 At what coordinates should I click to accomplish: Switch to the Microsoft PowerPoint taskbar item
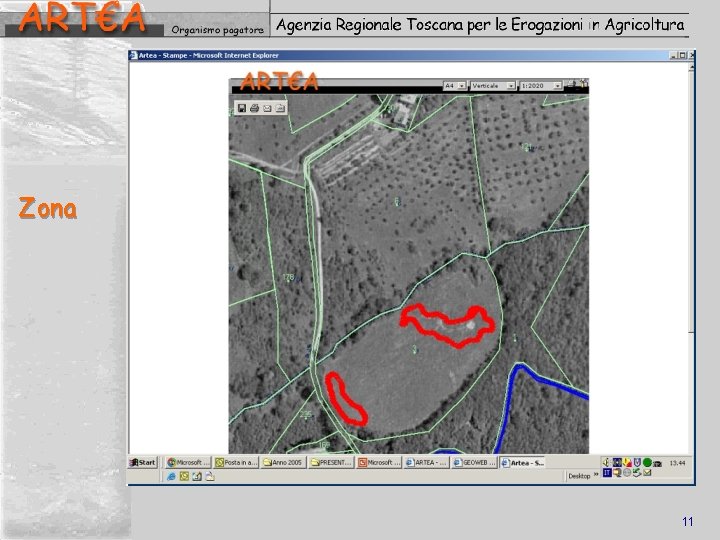coord(379,462)
